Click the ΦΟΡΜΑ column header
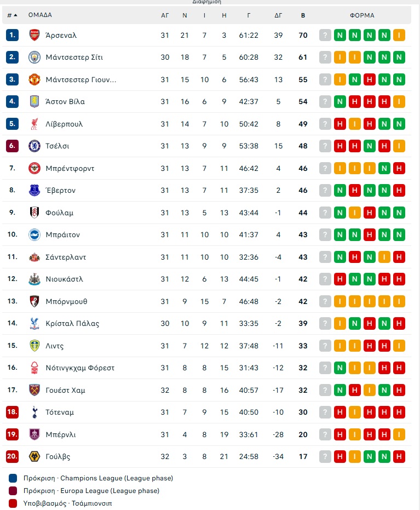Screen dimensions: 420x510 [362, 15]
